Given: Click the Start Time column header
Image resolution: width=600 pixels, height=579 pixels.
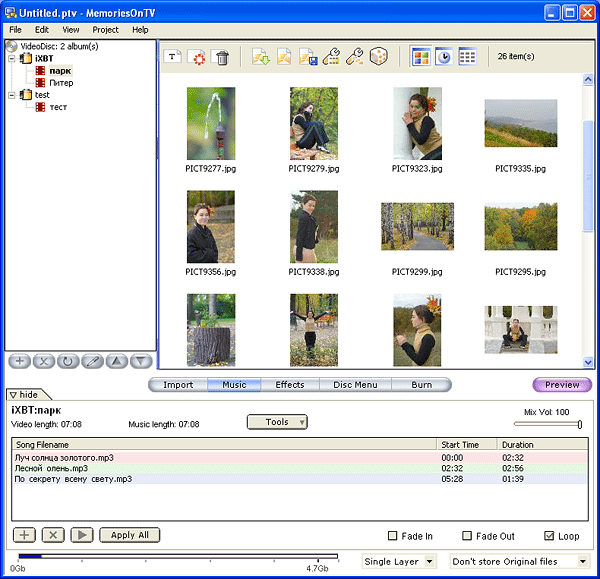Looking at the screenshot, I should click(467, 445).
